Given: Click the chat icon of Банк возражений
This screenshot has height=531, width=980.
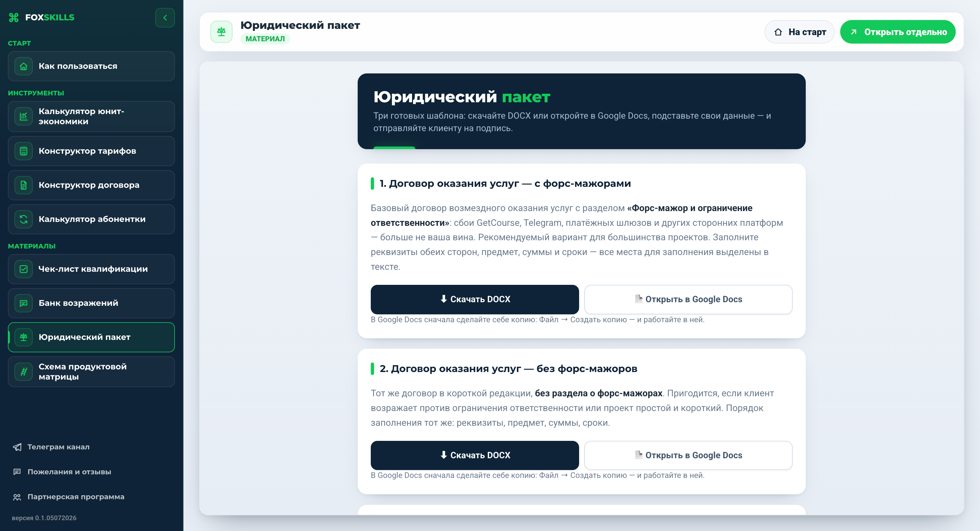Looking at the screenshot, I should (24, 304).
